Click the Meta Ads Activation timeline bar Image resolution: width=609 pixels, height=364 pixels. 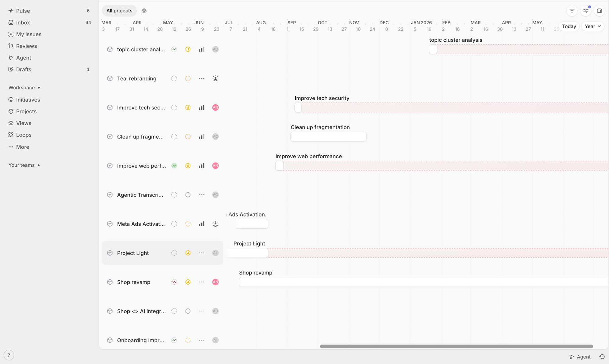pos(252,224)
